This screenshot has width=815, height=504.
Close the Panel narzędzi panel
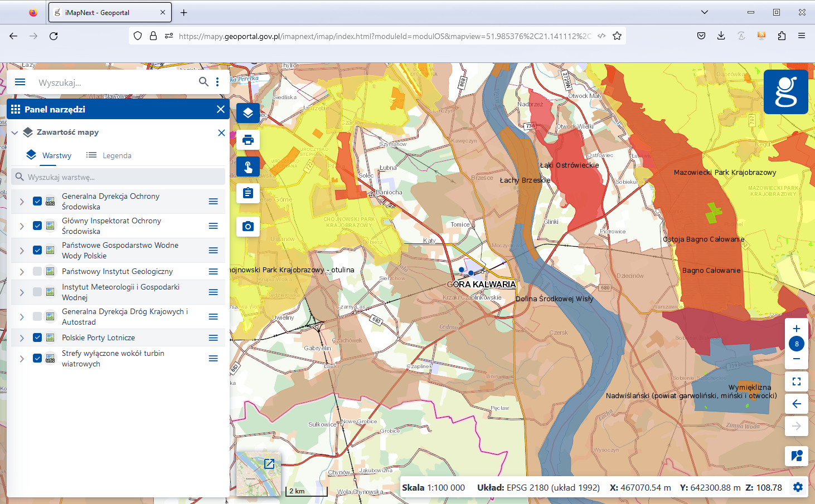click(x=221, y=109)
